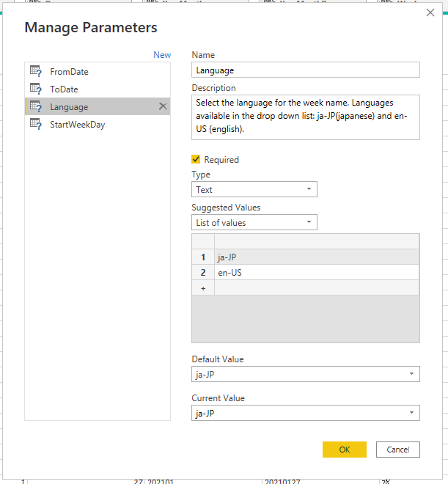Open the Suggested Values dropdown
The width and height of the screenshot is (448, 484).
point(254,222)
